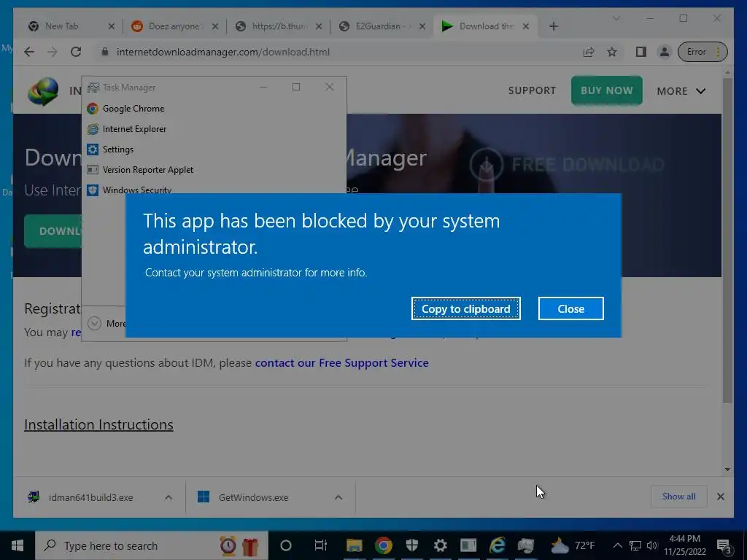Click the taskbar search box
This screenshot has height=560, width=747.
click(152, 545)
